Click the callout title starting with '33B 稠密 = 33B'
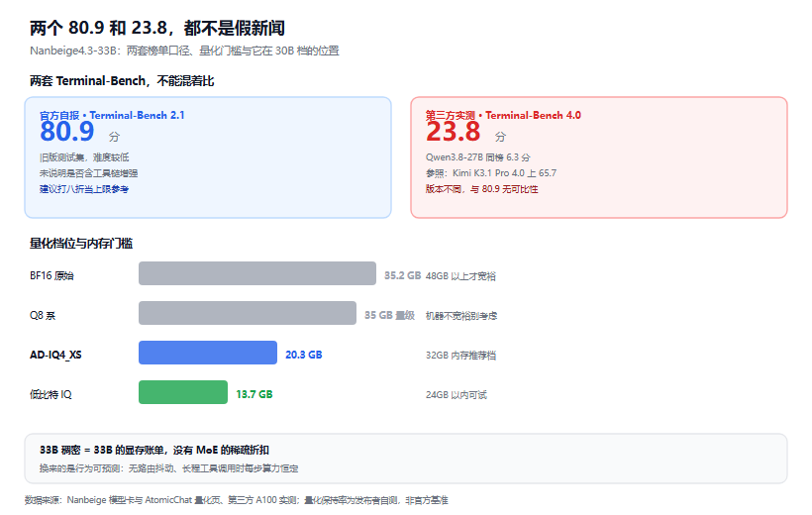812x515 pixels. point(154,451)
